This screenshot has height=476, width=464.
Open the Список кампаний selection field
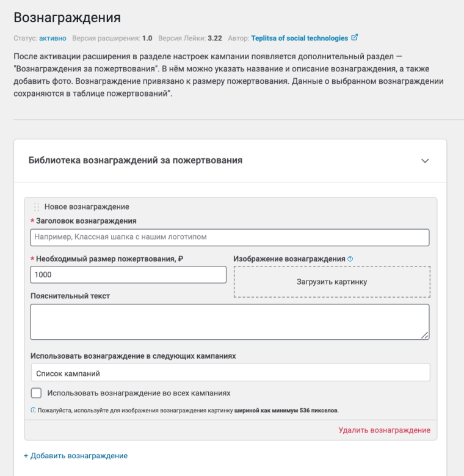point(230,373)
